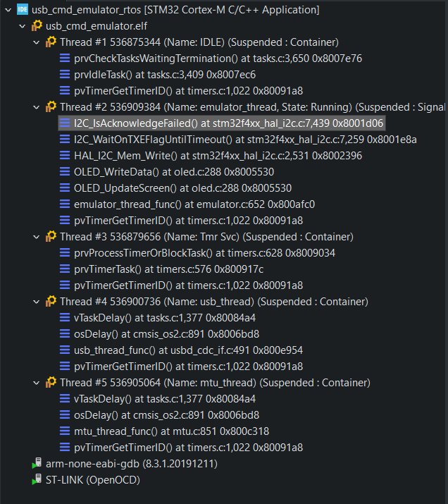
Task: Select arm-none-eabi-gdb (8.3.1.20191211) entry
Action: (132, 464)
